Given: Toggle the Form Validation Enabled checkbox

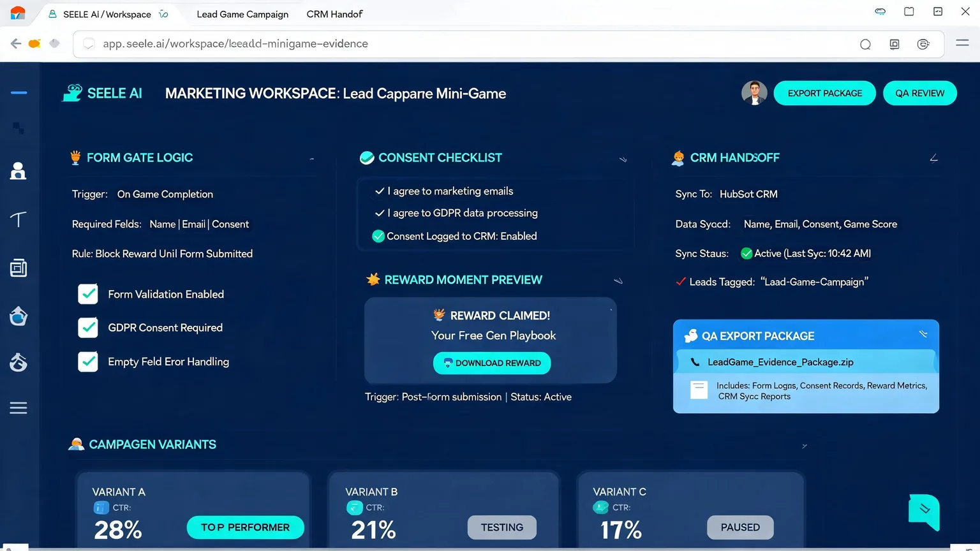Looking at the screenshot, I should (88, 294).
